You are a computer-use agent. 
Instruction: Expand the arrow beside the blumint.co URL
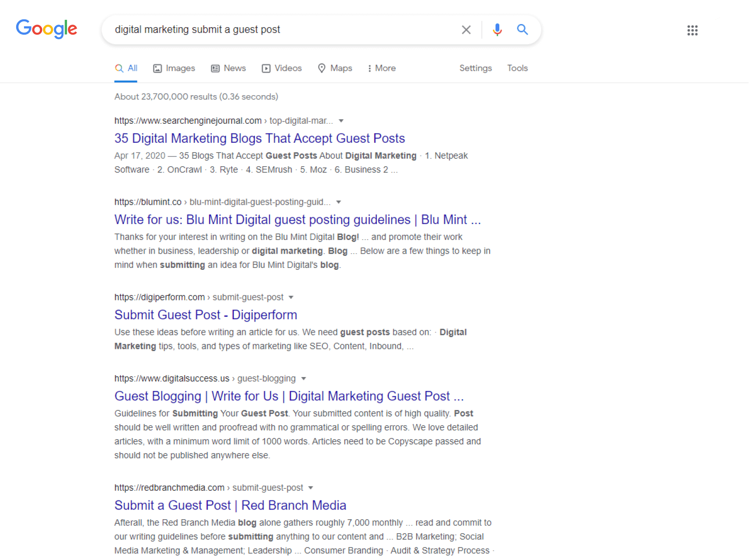point(338,202)
